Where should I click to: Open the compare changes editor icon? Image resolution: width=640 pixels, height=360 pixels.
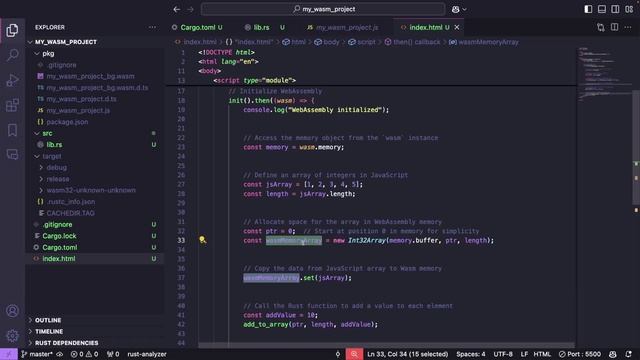click(x=601, y=27)
